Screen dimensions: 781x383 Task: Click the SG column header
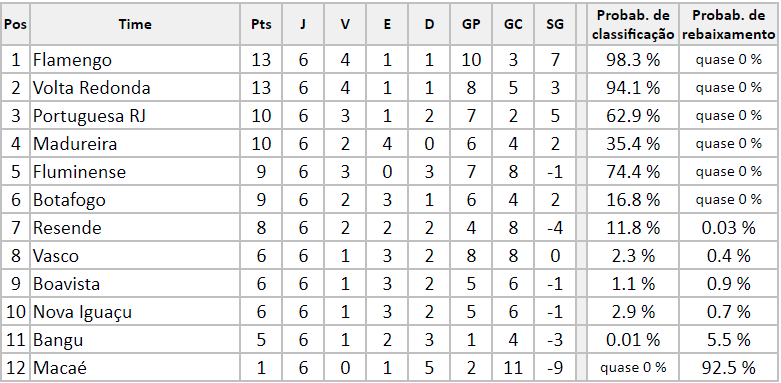click(554, 24)
